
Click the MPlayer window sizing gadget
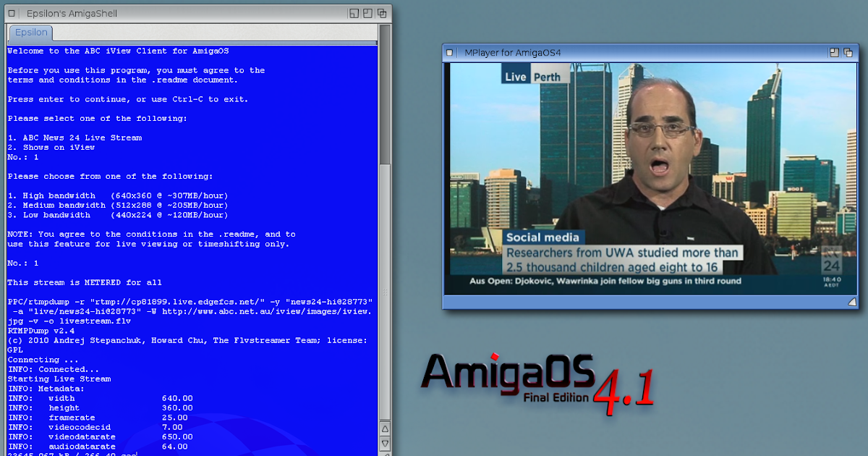click(851, 301)
